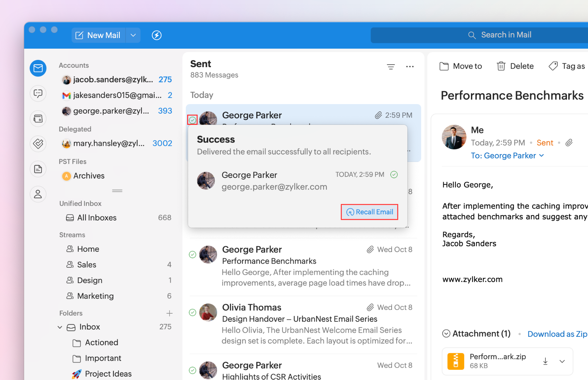The height and width of the screenshot is (380, 588).
Task: Open the Mail module in sidebar
Action: click(x=38, y=68)
